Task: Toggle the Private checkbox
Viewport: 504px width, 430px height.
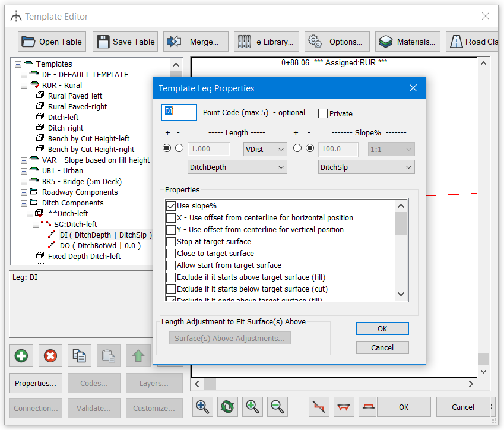Action: pos(323,113)
